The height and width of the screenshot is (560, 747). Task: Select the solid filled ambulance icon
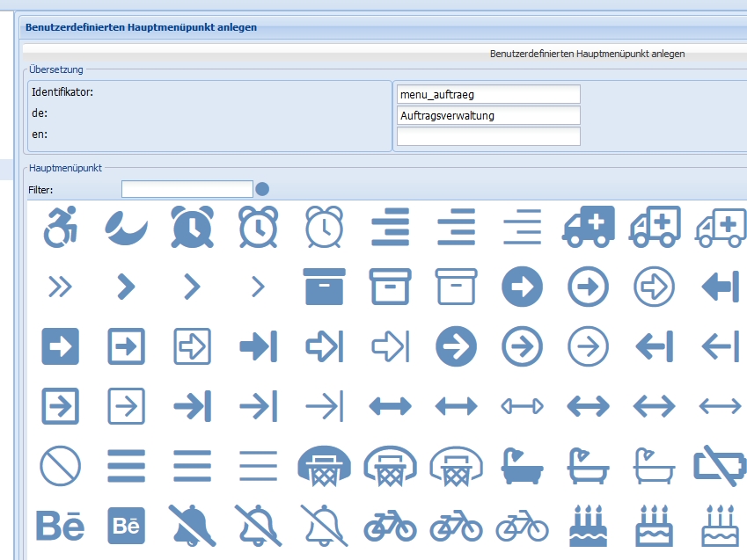tap(588, 227)
